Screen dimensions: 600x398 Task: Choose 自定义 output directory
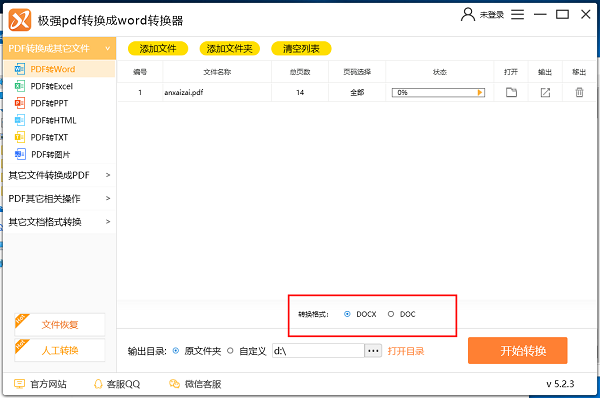tap(230, 351)
